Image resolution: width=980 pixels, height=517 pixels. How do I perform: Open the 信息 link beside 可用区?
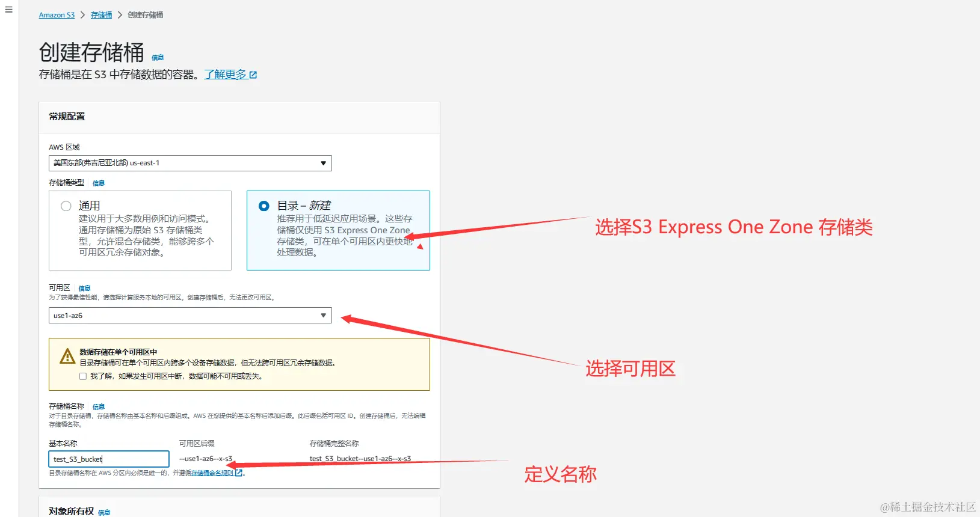(x=84, y=289)
